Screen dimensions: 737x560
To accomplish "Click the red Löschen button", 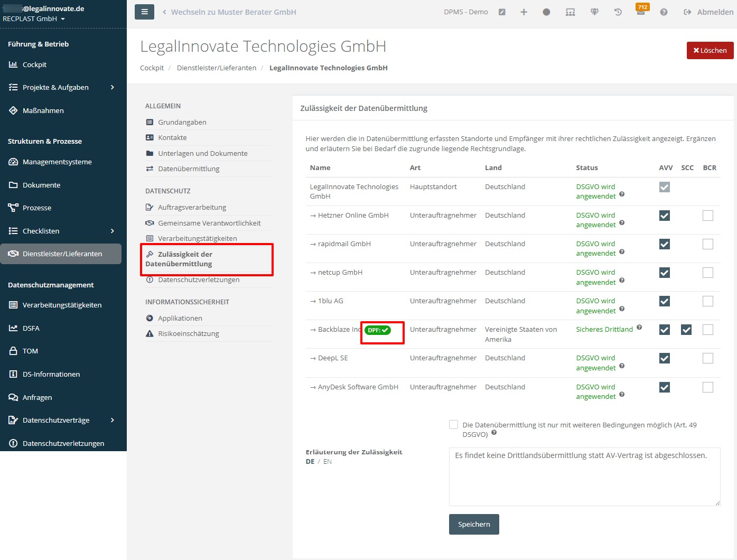I will coord(710,51).
